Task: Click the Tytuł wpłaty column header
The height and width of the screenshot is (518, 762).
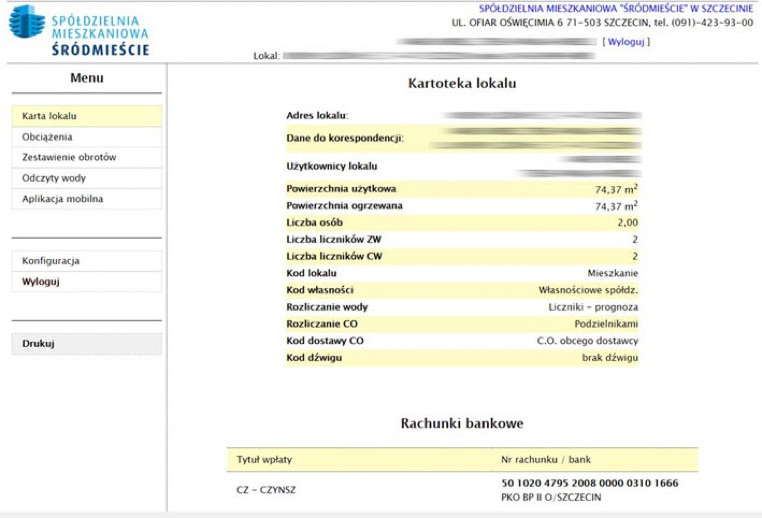Action: tap(265, 460)
